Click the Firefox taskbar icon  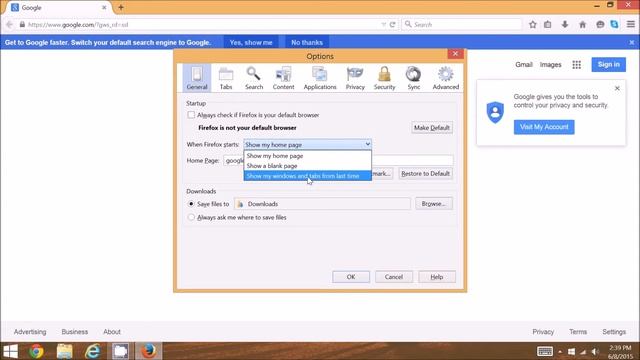coord(149,351)
